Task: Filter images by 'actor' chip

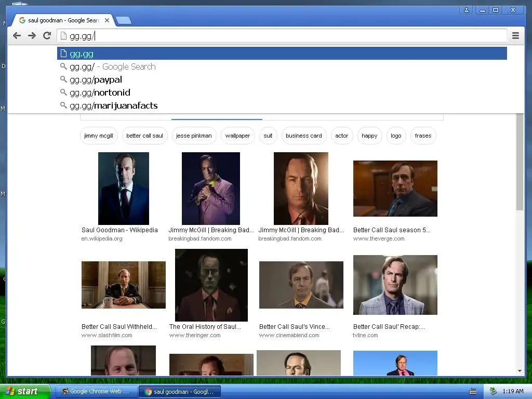Action: pyautogui.click(x=342, y=136)
